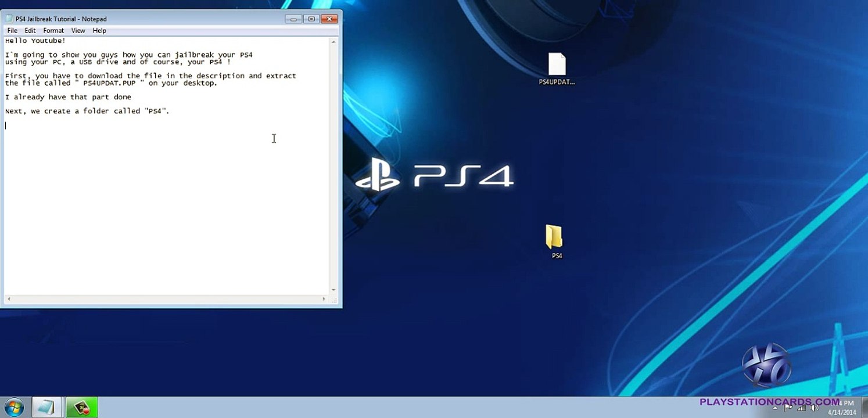Open the Action Center flag in the tray

(788, 408)
